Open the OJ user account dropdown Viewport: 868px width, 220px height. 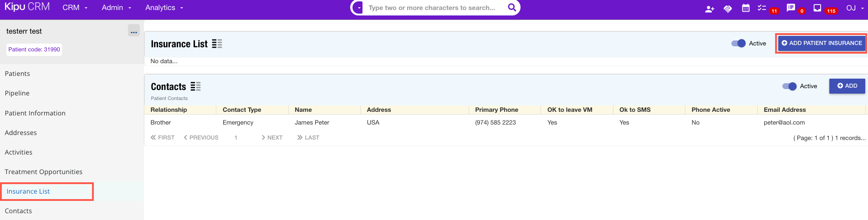pyautogui.click(x=855, y=8)
